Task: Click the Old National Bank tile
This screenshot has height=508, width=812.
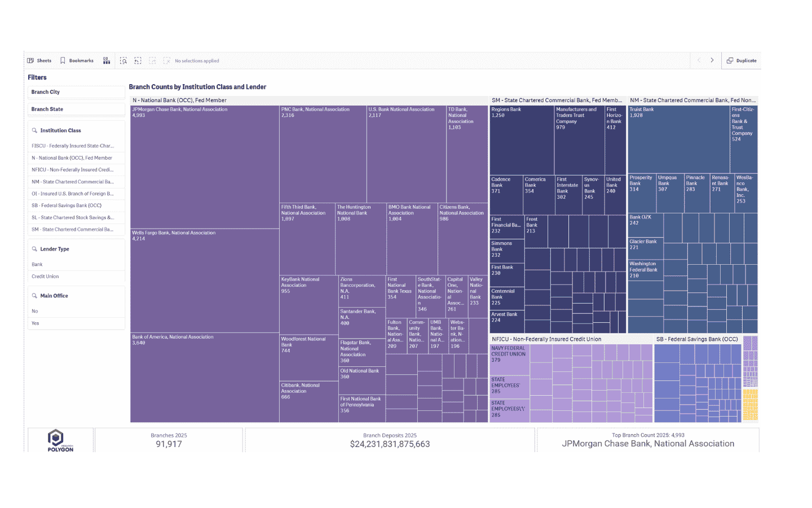Action: click(362, 381)
